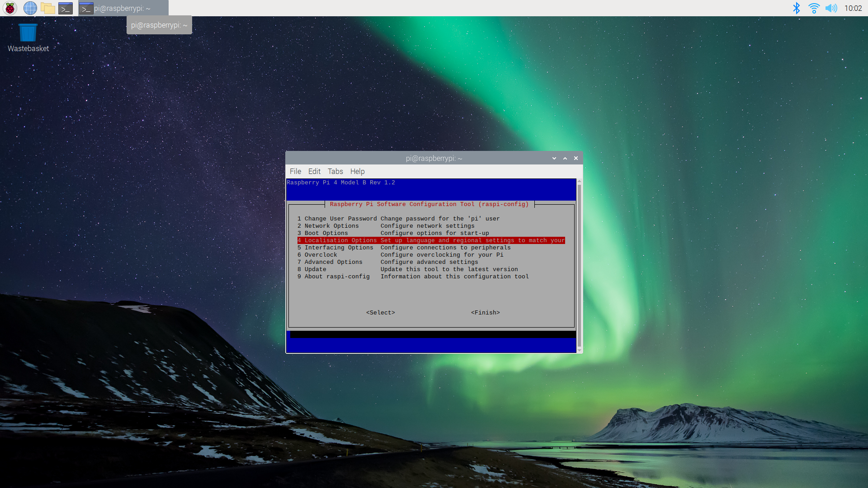Image resolution: width=868 pixels, height=488 pixels.
Task: Open the Help menu in terminal
Action: point(357,171)
